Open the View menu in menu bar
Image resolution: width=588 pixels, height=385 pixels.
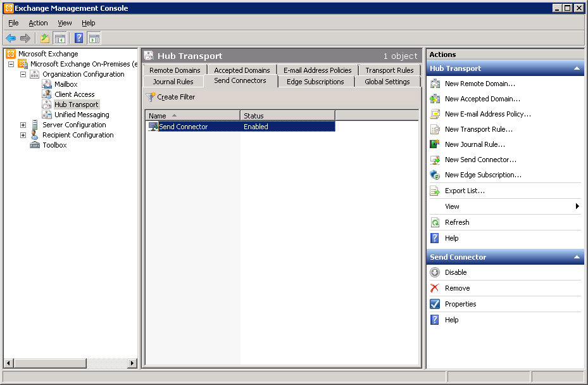click(65, 23)
